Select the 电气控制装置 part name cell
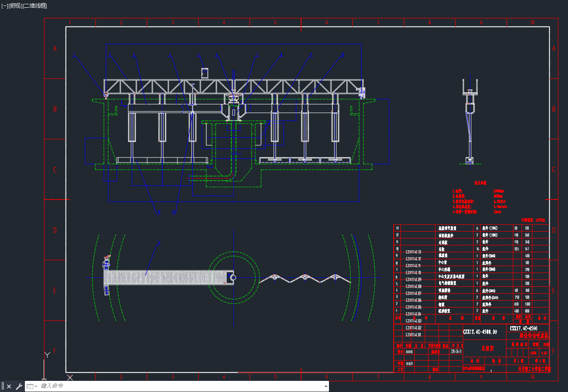Screen dimensions: 568x392 pos(447,283)
